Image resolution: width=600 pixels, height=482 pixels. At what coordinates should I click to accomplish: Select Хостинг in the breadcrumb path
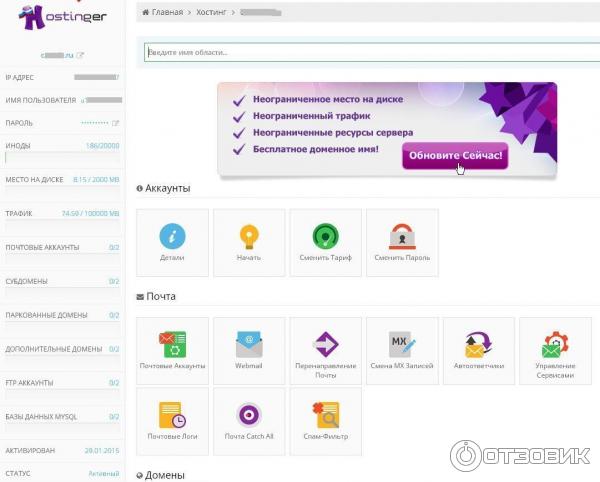pos(211,12)
